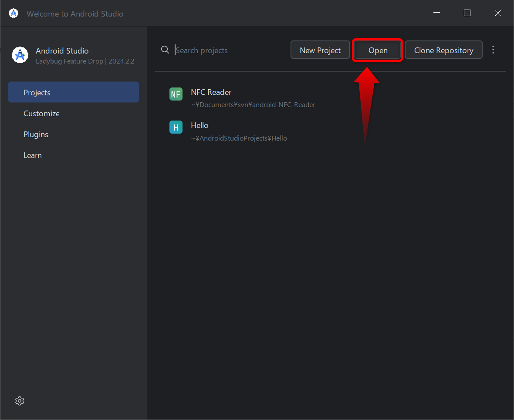Go to the Learn tab
This screenshot has height=420, width=514.
(x=74, y=155)
